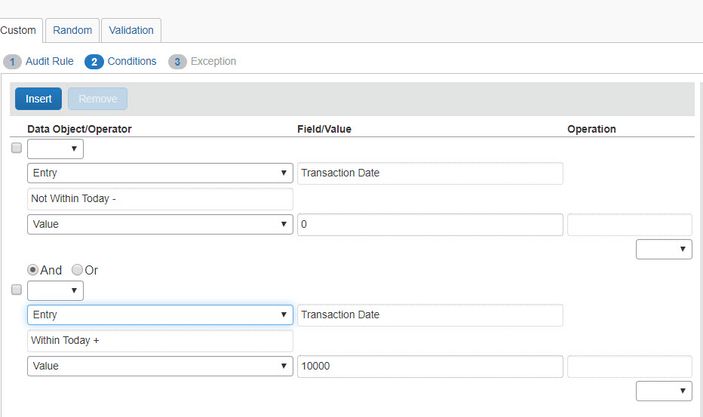Click the value field containing 10000
Image resolution: width=703 pixels, height=417 pixels.
pyautogui.click(x=430, y=366)
